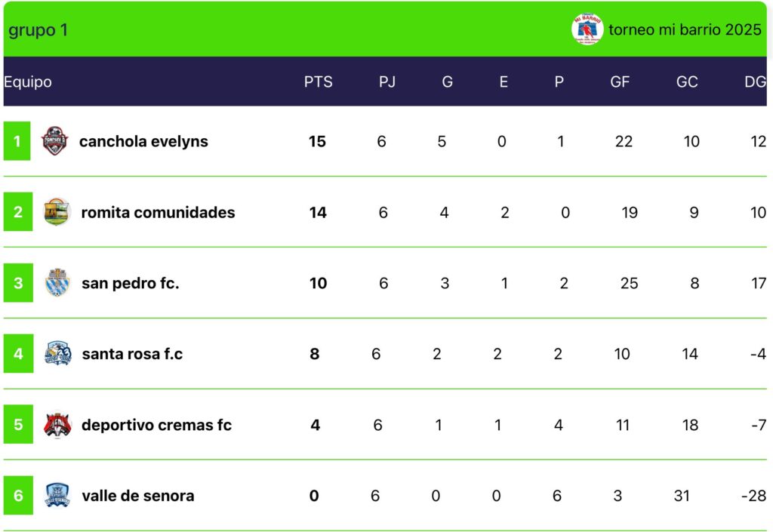This screenshot has width=773, height=532.
Task: Select the green position 6 badge
Action: (x=18, y=495)
